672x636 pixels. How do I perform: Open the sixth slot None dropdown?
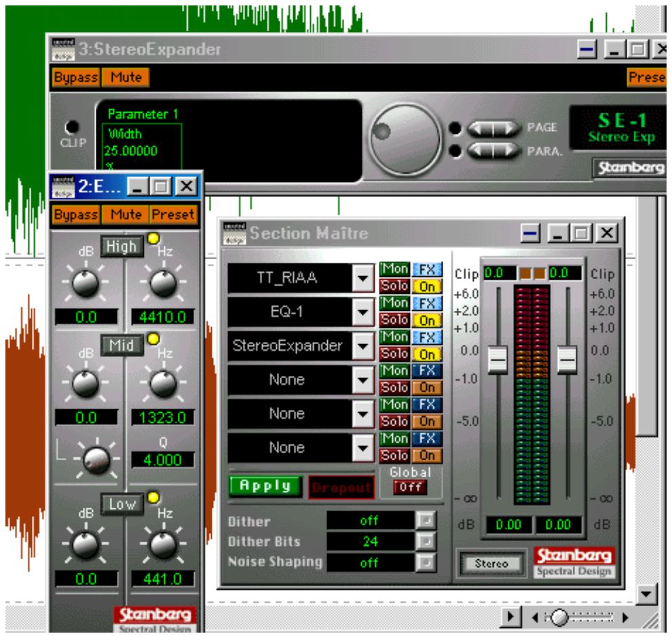[x=363, y=448]
